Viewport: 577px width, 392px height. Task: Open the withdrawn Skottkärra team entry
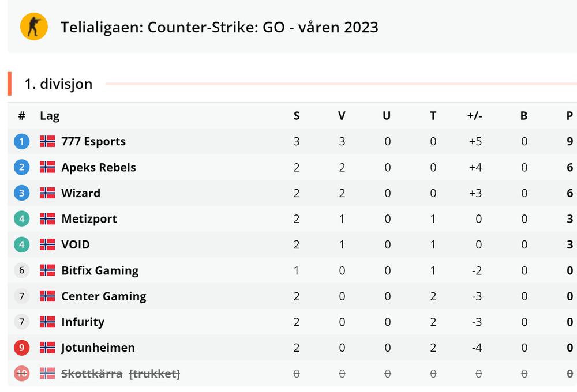coord(92,374)
